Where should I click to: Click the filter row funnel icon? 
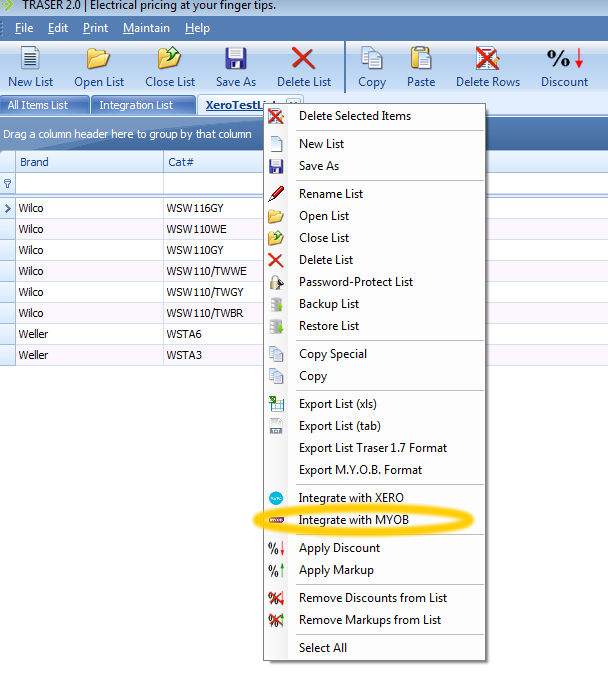7,184
